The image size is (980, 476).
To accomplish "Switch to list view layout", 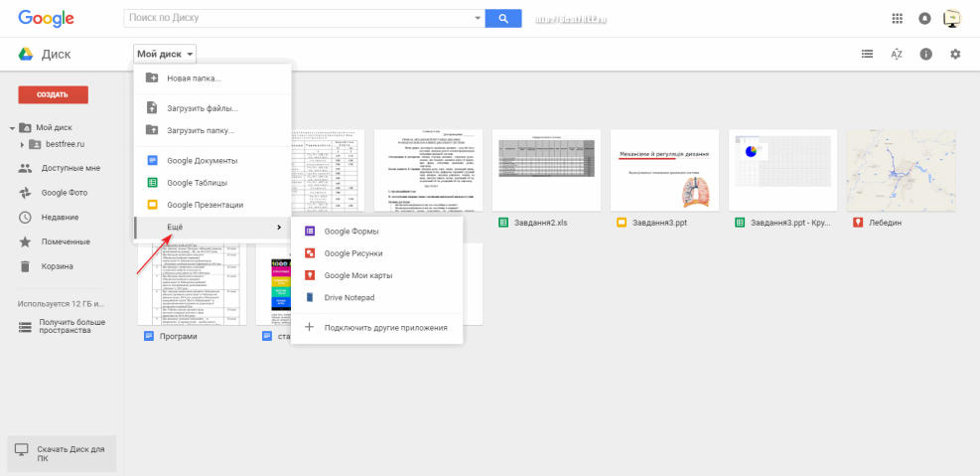I will pyautogui.click(x=868, y=54).
